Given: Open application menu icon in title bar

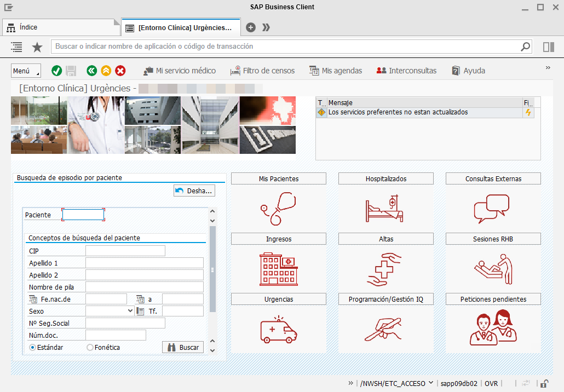Looking at the screenshot, I should tap(9, 7).
